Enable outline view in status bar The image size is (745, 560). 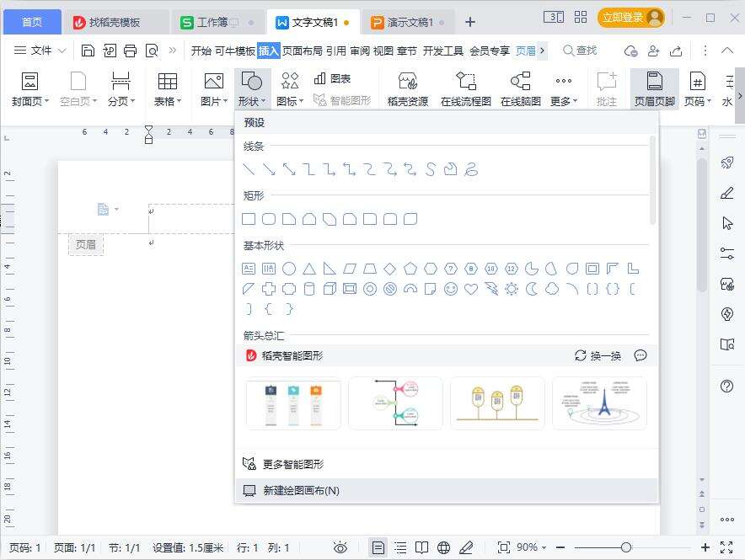coord(400,547)
